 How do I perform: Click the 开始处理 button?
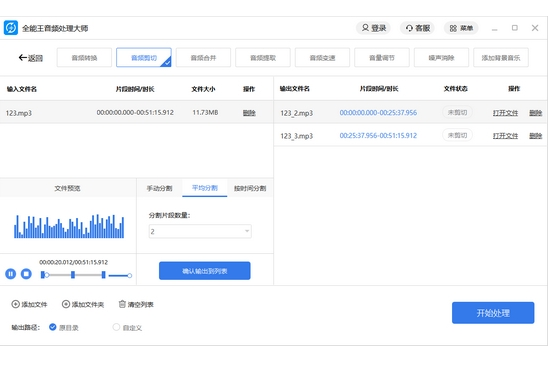(x=493, y=313)
